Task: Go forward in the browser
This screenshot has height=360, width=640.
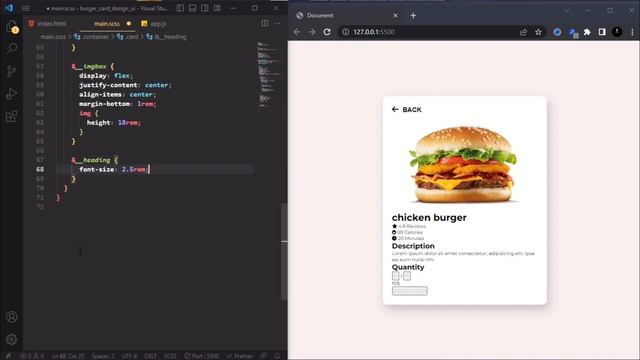Action: [312, 32]
